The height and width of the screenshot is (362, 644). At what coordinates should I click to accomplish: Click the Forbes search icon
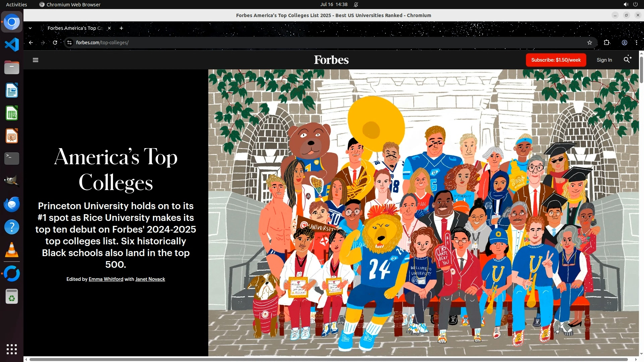[627, 60]
